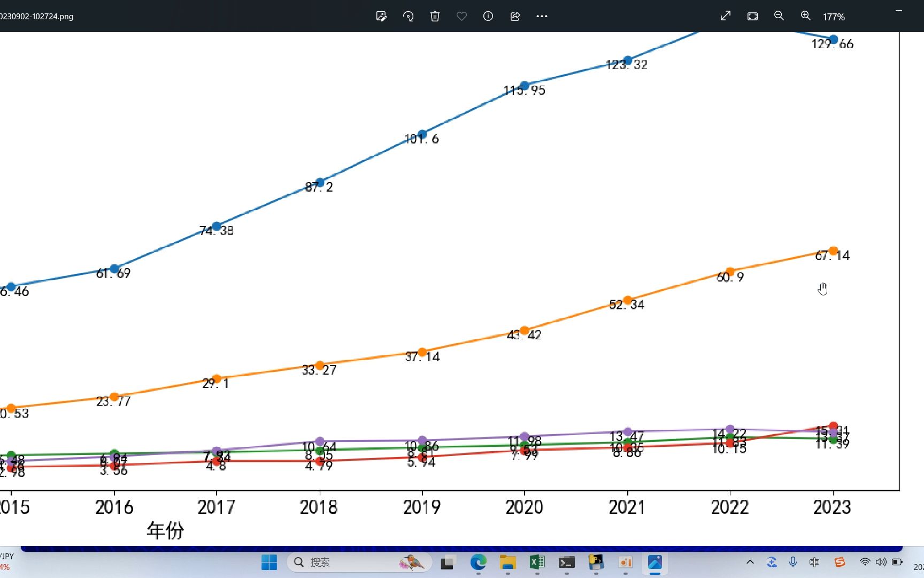The image size is (924, 578).
Task: Fit image to window
Action: click(x=752, y=16)
